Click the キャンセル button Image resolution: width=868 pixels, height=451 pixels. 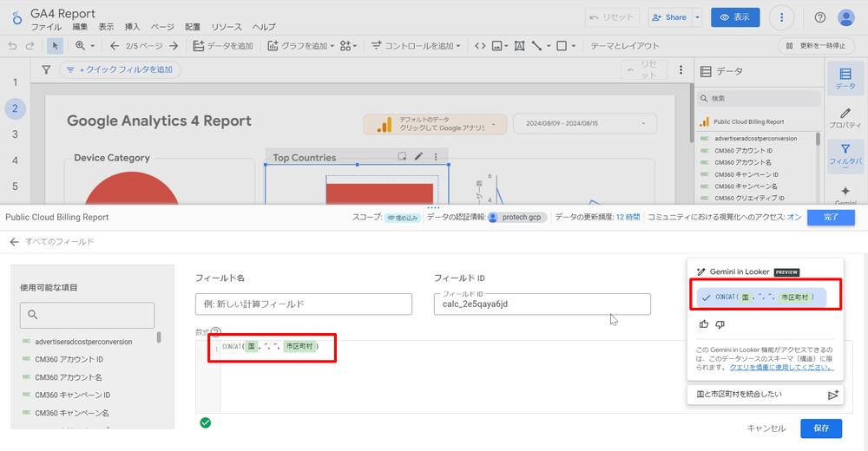point(766,428)
